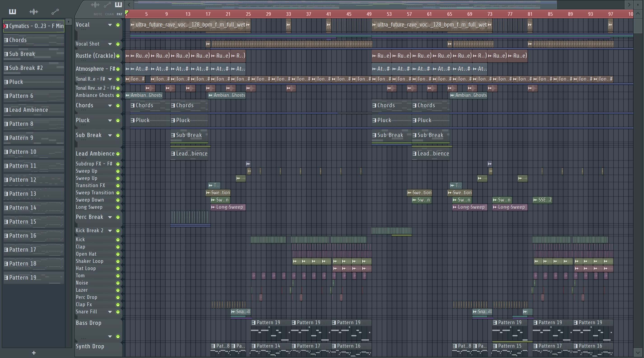The image size is (644, 358).
Task: Click the playback start marker at bar 1
Action: coord(127,12)
